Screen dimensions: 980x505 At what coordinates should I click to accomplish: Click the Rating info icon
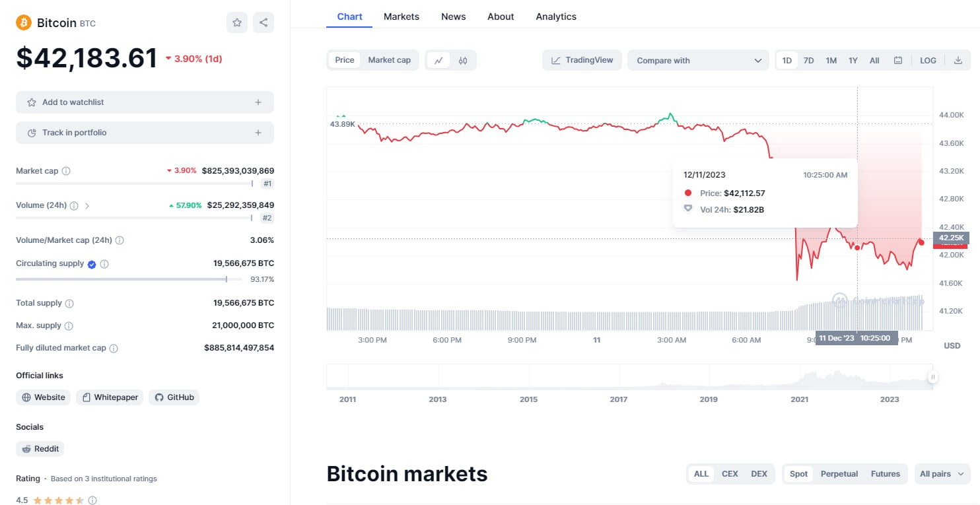(x=92, y=500)
